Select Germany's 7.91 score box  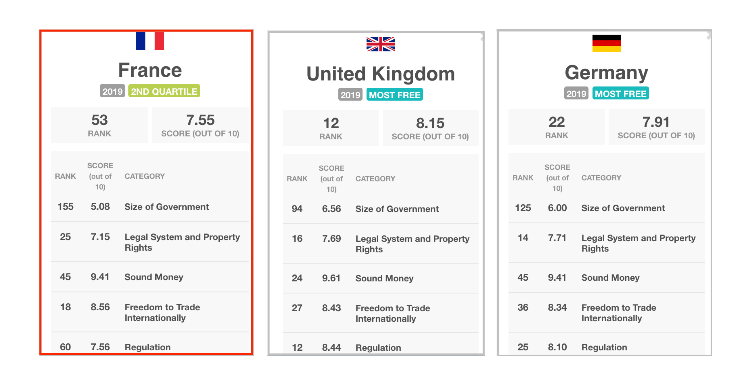point(656,127)
